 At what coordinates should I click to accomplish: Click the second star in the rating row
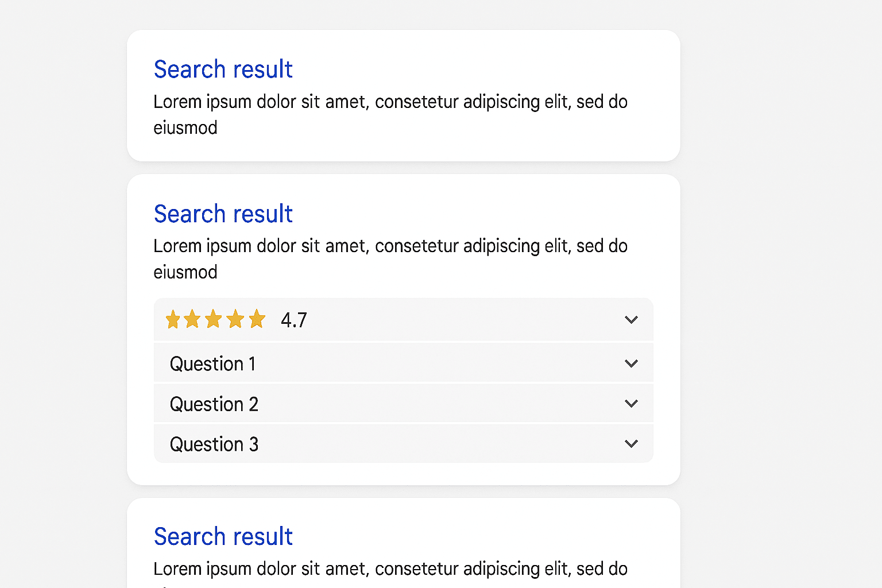[x=192, y=319]
